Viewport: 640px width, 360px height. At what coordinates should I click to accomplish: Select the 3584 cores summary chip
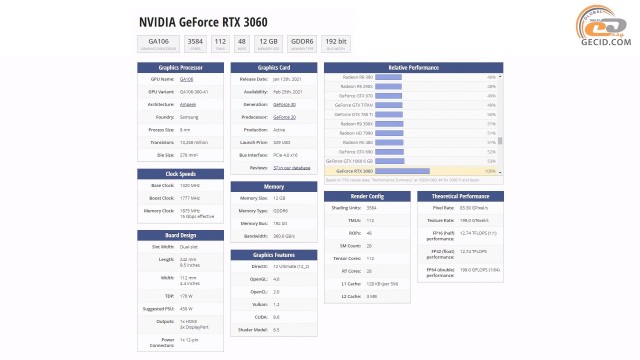(195, 44)
